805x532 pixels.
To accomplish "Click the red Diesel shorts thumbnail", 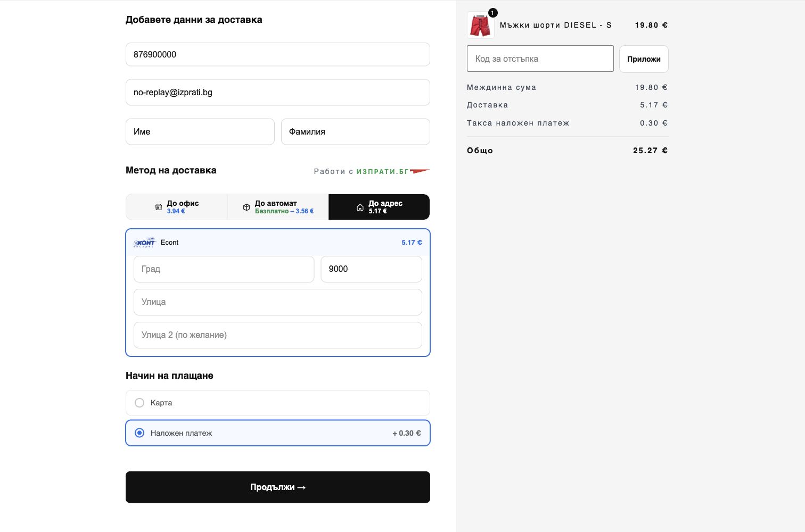I will click(480, 25).
